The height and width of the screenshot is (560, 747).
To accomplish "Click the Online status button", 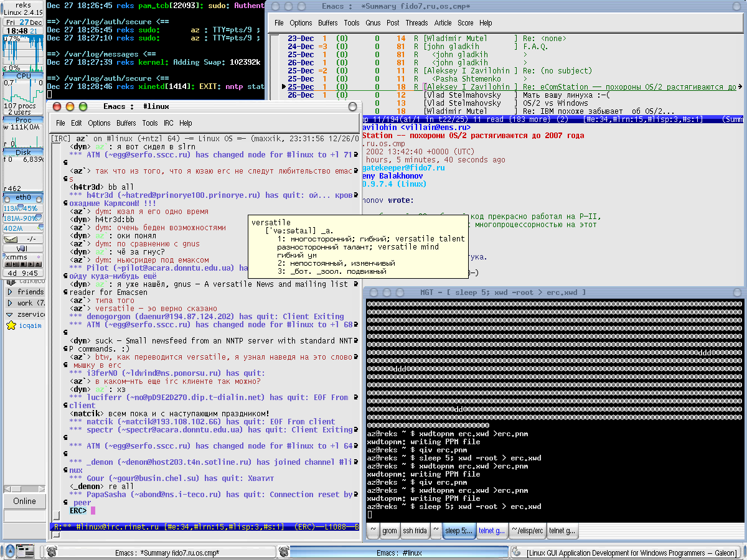I will click(24, 501).
